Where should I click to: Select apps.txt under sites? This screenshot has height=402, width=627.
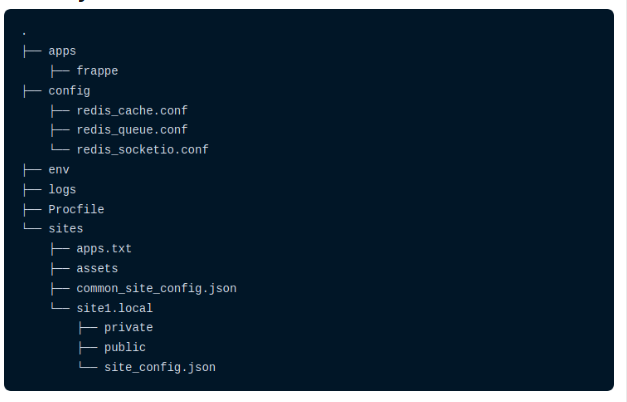[x=104, y=248]
